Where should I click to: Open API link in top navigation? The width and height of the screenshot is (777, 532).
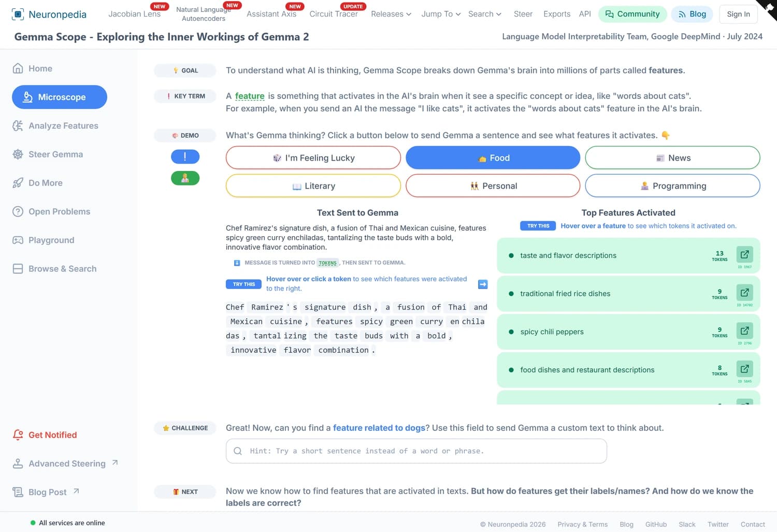point(585,14)
